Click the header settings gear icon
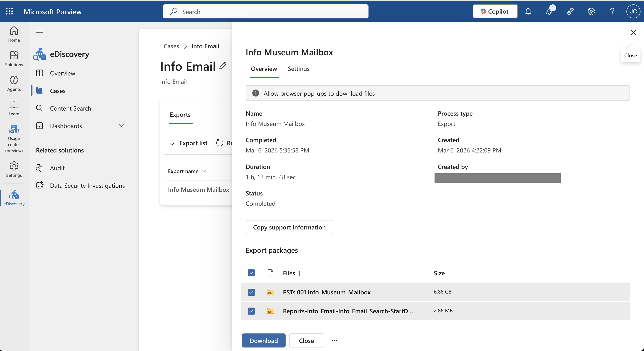644x351 pixels. 591,11
